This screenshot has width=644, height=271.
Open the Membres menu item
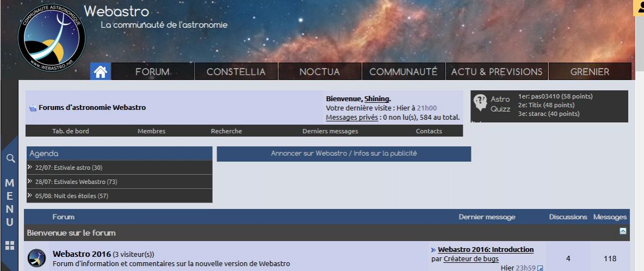tap(152, 131)
